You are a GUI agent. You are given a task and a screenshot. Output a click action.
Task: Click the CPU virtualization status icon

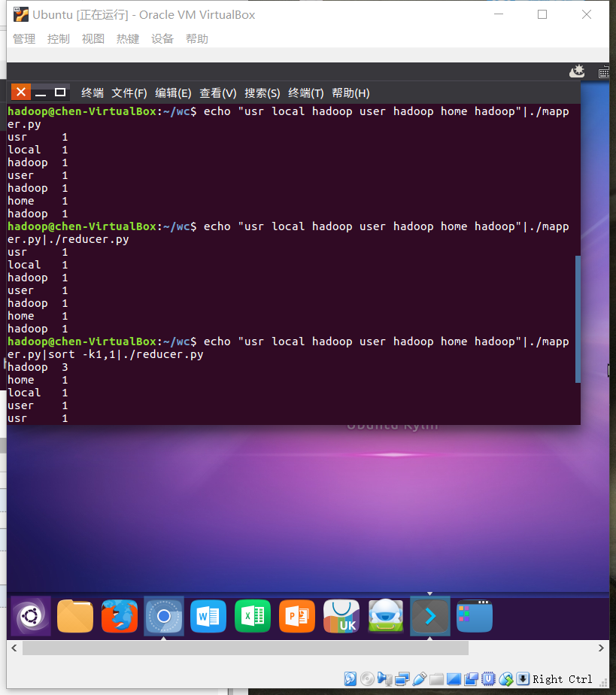pos(488,678)
